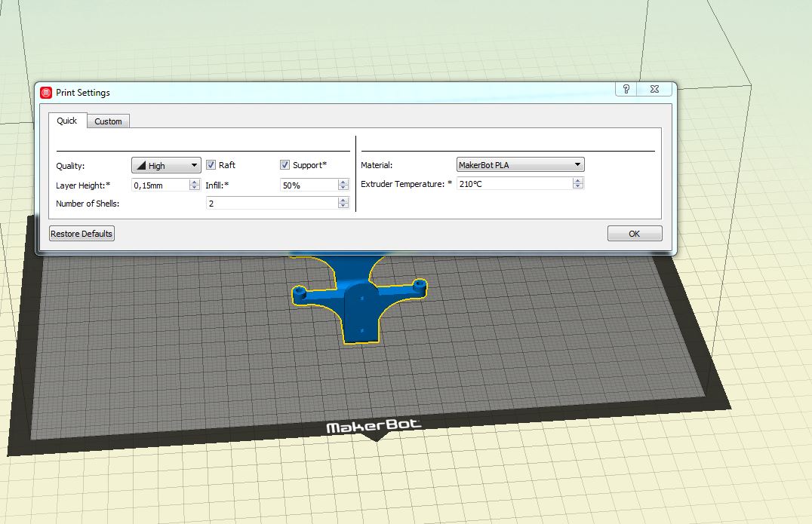Screen dimensions: 812x524
Task: Click the Extruder Temperature label
Action: click(x=407, y=184)
